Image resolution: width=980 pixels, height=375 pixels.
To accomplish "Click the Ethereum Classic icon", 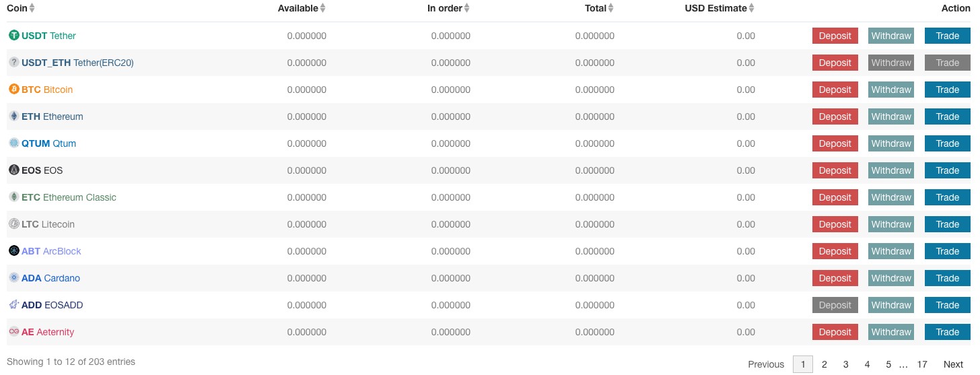I will tap(13, 197).
